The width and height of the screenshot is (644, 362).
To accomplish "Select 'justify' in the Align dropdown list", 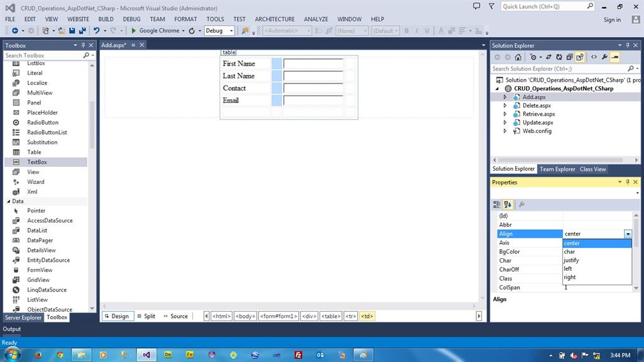I will (x=597, y=260).
